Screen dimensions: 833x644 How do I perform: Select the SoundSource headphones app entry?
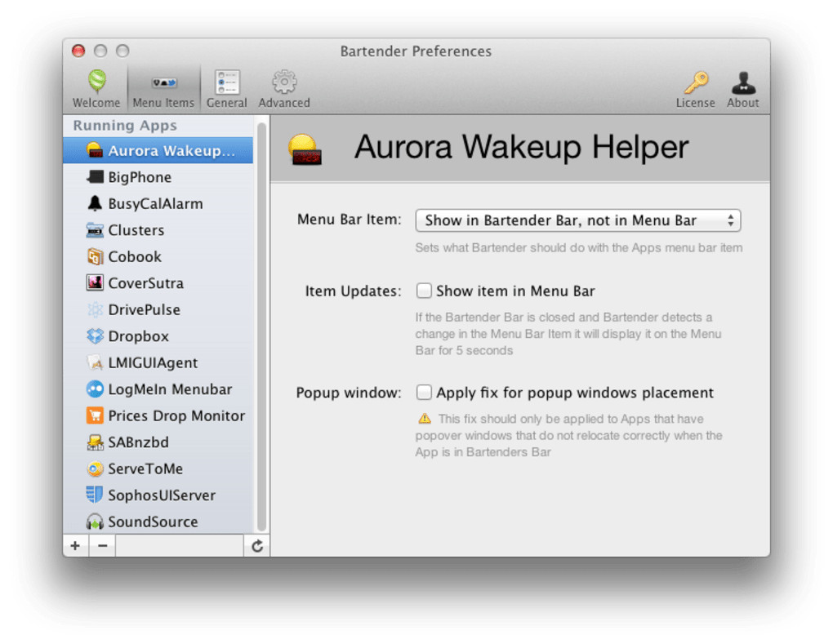coord(152,522)
